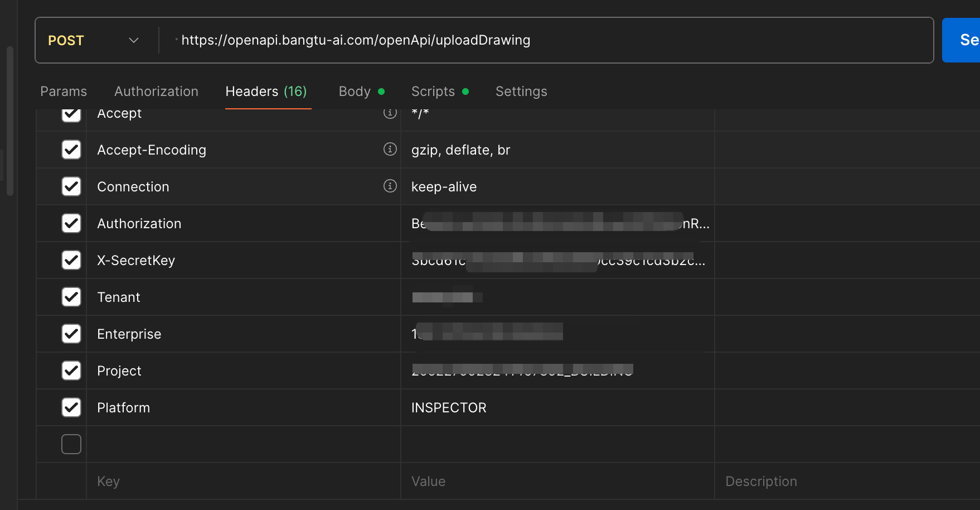The height and width of the screenshot is (510, 980).
Task: Click the INSPECTOR platform value
Action: pos(449,408)
